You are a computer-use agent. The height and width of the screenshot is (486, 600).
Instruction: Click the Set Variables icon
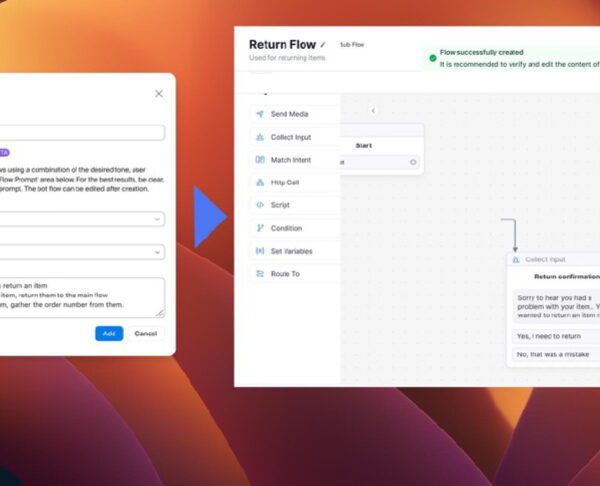[x=260, y=251]
